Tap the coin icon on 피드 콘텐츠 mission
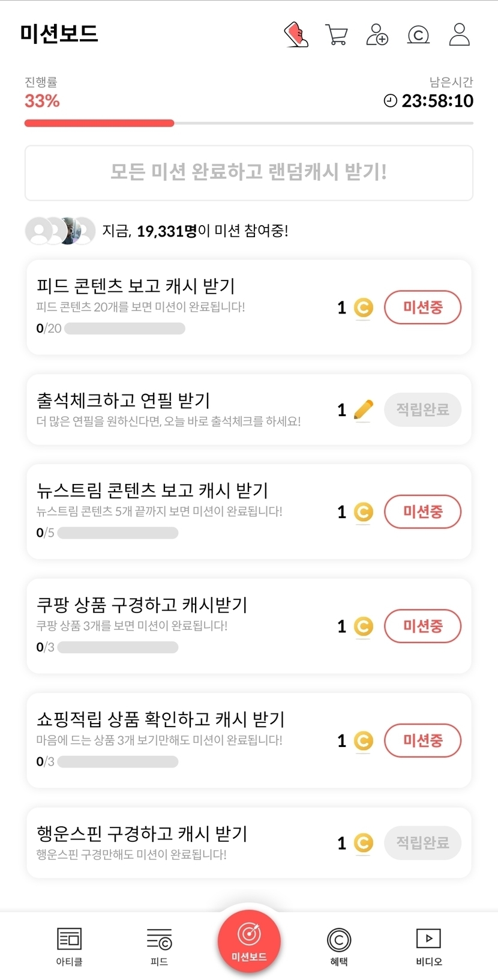The height and width of the screenshot is (980, 498). pos(363,307)
